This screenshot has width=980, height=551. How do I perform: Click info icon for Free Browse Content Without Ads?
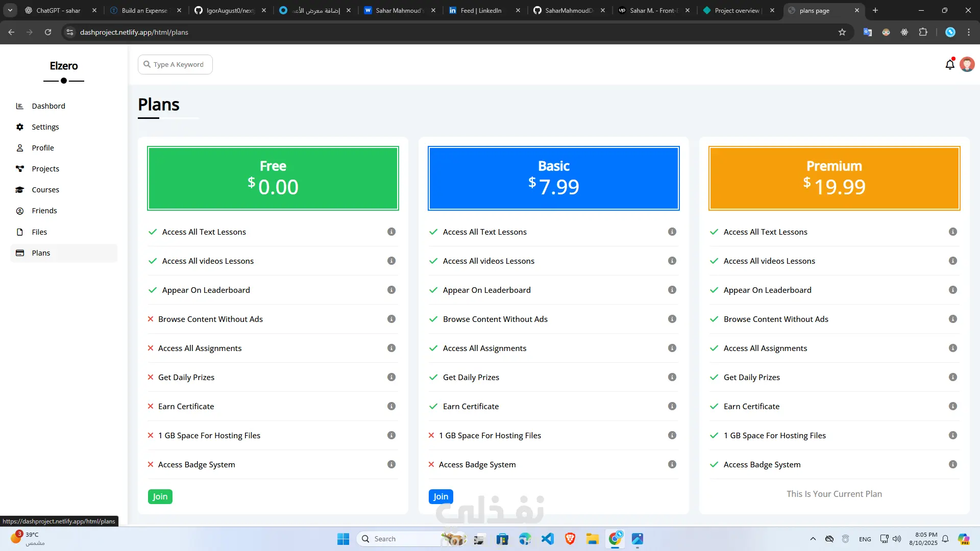pos(391,319)
